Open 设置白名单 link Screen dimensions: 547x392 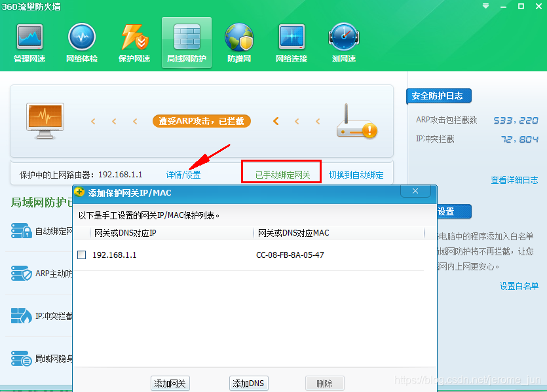click(519, 286)
